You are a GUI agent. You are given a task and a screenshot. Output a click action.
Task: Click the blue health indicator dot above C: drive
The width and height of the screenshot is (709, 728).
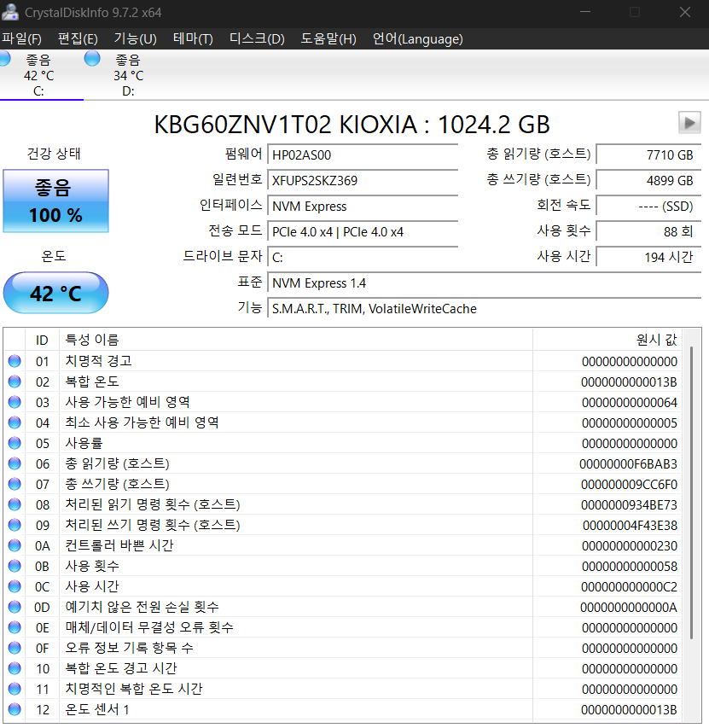coord(6,58)
